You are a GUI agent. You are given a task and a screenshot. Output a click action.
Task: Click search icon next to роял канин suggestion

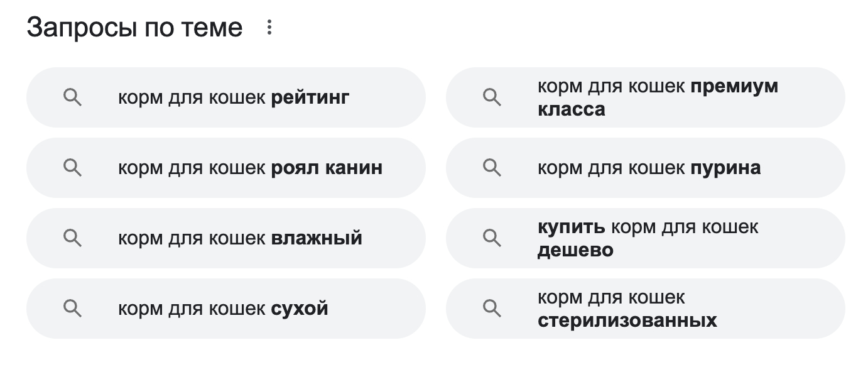coord(73,168)
